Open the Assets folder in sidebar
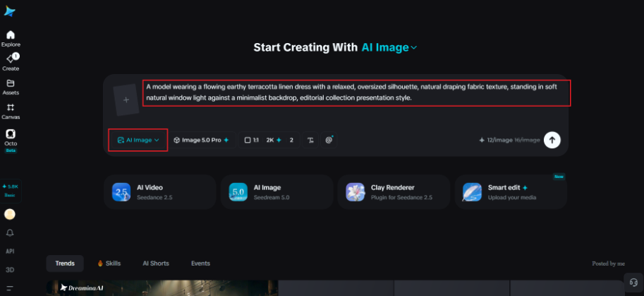Viewport: 644px width, 296px height. (11, 87)
